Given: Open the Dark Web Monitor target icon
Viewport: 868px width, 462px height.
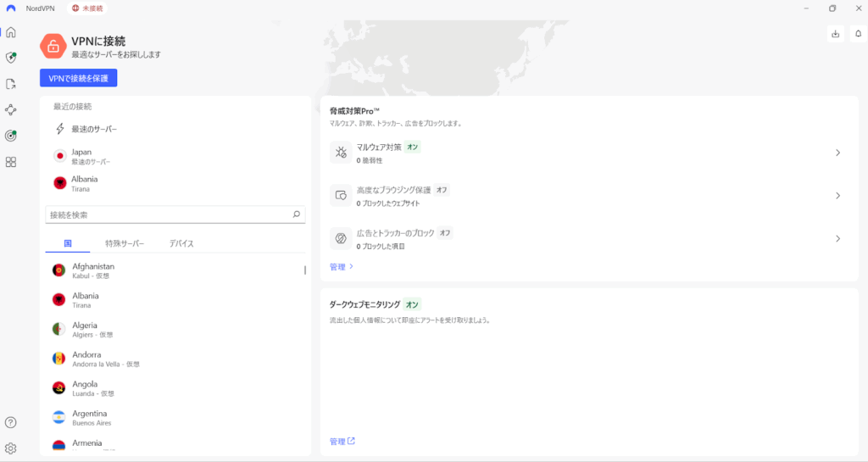Looking at the screenshot, I should pyautogui.click(x=11, y=136).
